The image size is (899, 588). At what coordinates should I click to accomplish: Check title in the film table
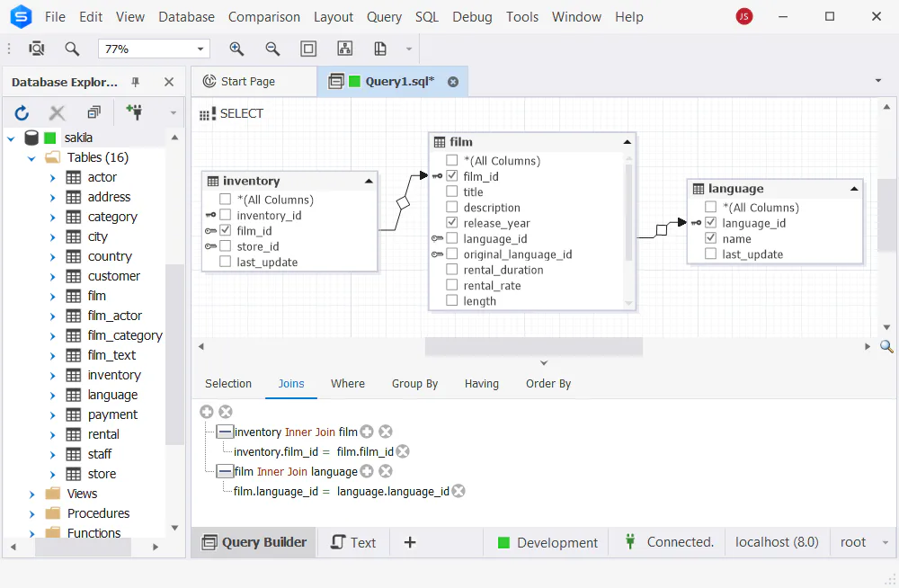(452, 191)
